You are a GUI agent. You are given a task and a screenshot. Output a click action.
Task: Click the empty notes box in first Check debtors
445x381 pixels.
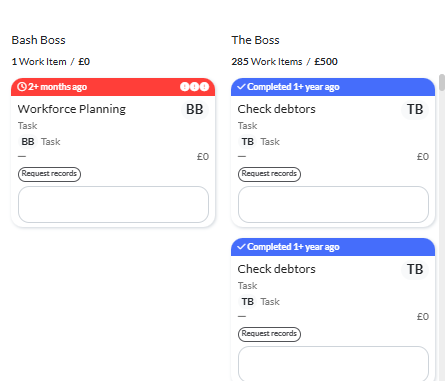pyautogui.click(x=333, y=204)
